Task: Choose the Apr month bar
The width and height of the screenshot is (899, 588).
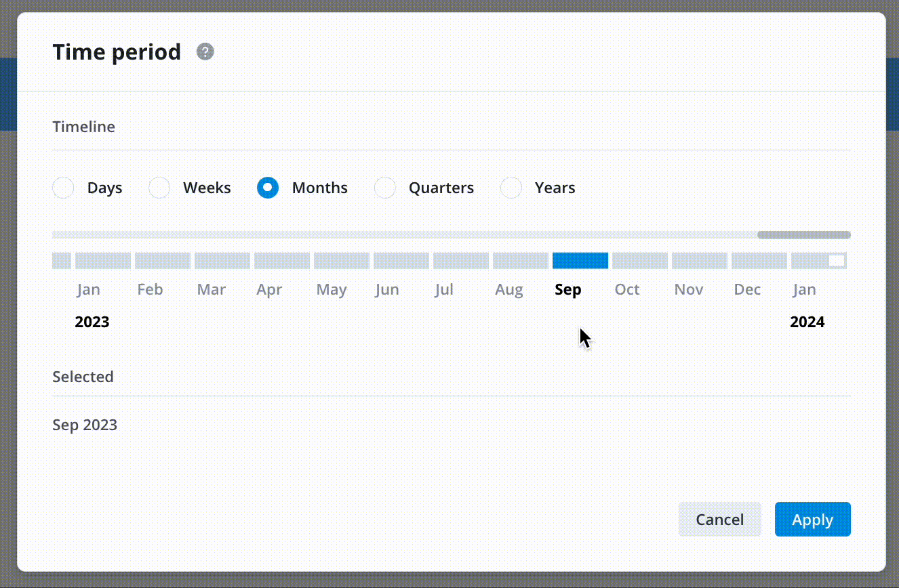Action: (282, 261)
